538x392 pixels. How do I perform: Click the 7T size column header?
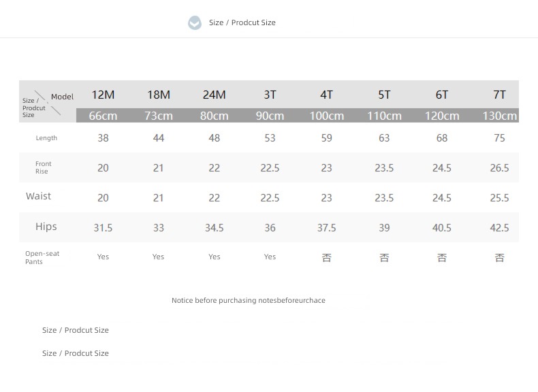click(499, 95)
